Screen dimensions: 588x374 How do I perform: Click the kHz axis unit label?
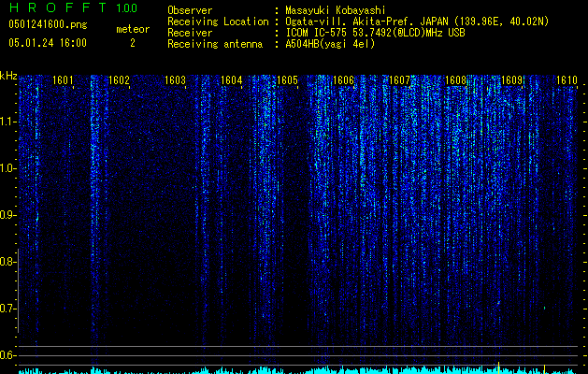pyautogui.click(x=8, y=76)
